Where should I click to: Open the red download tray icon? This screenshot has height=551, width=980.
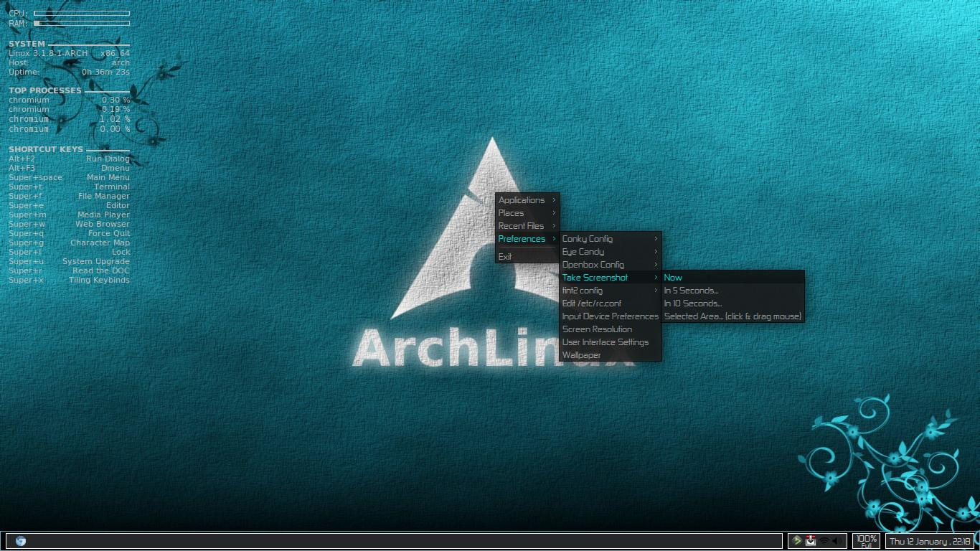pos(811,541)
